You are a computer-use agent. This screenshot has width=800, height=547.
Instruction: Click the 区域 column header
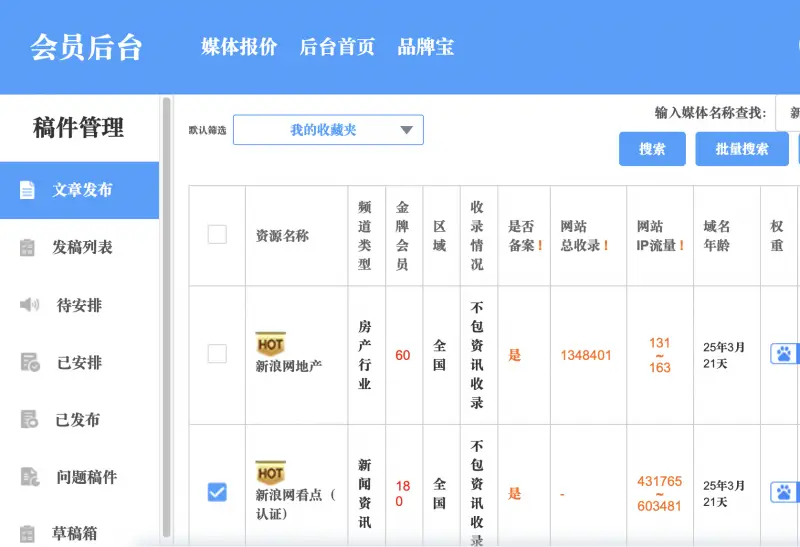pos(439,236)
